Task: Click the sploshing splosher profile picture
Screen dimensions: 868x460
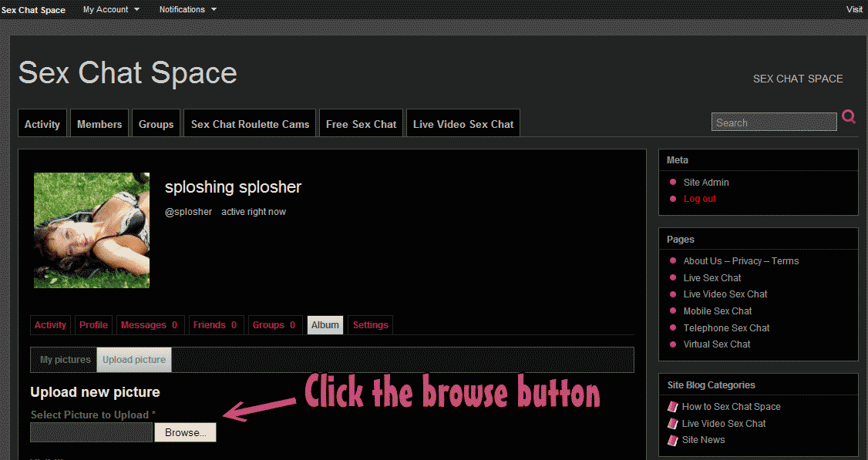Action: [92, 230]
